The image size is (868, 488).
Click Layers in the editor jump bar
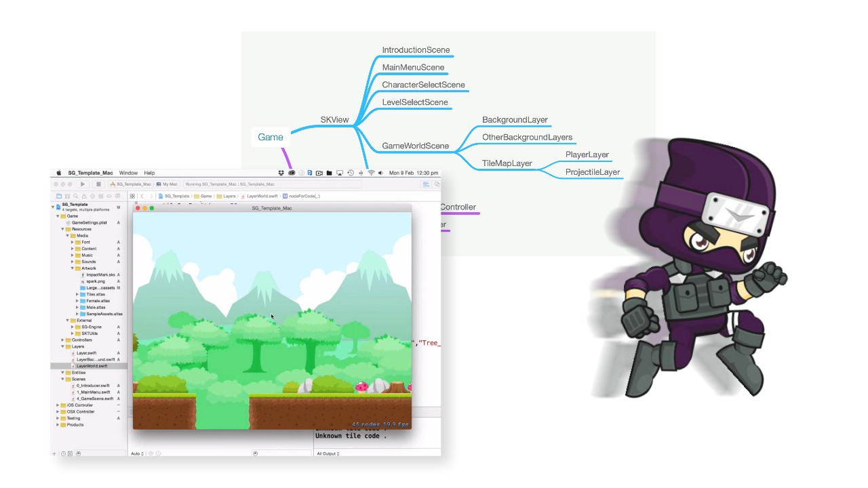229,196
